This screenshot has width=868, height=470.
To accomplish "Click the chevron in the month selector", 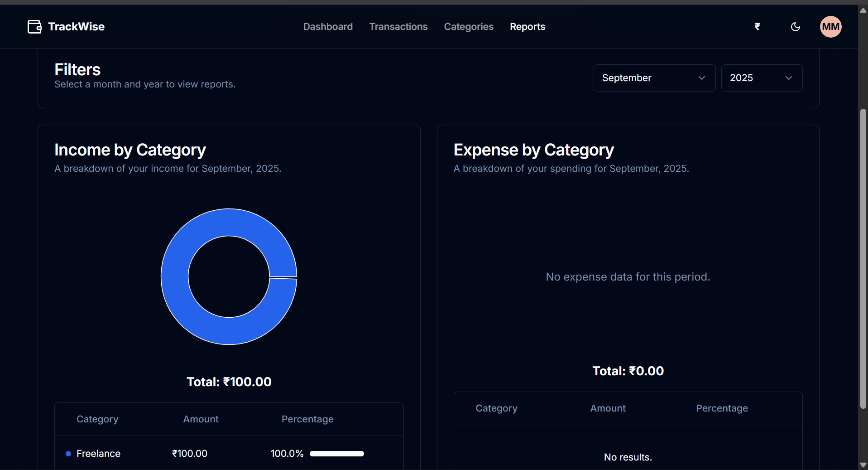I will [701, 78].
